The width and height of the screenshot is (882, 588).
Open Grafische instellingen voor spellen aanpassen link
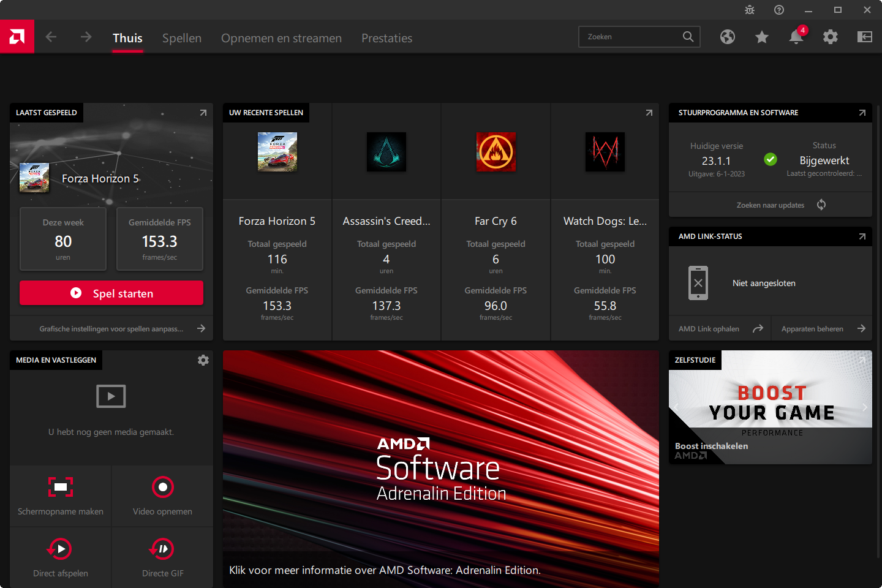tap(111, 329)
